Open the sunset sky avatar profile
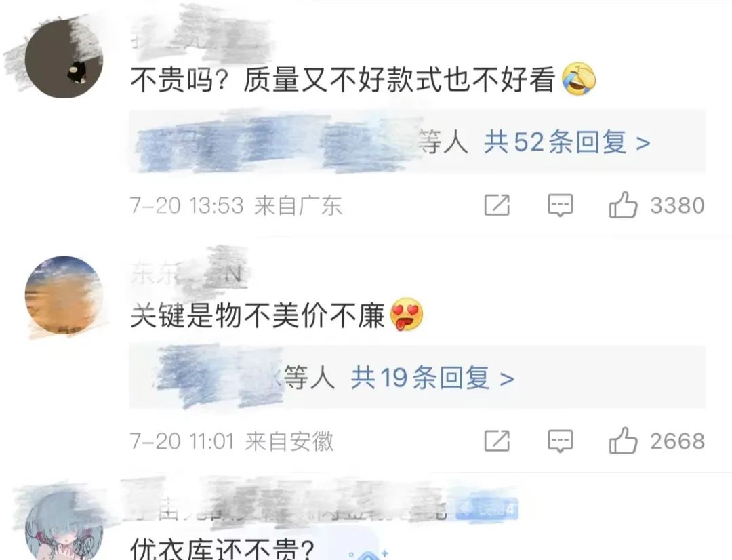This screenshot has height=560, width=732. pyautogui.click(x=64, y=295)
